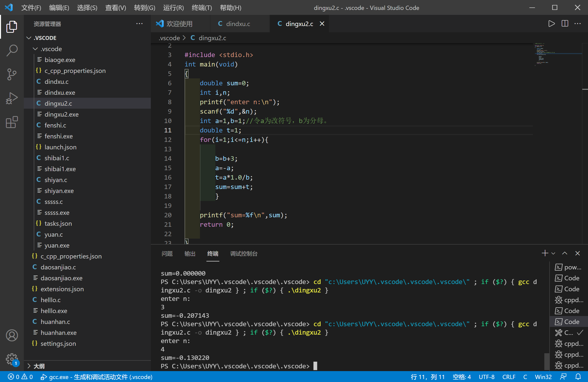Open the Source Control view
Viewport: 588px width, 382px height.
(12, 74)
